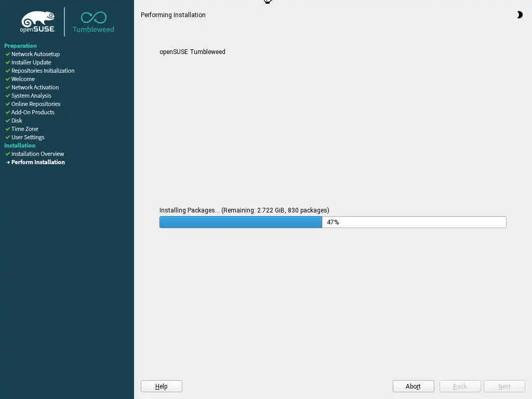The width and height of the screenshot is (532, 399).
Task: Click green checkmark beside Network Activation
Action: 7,87
